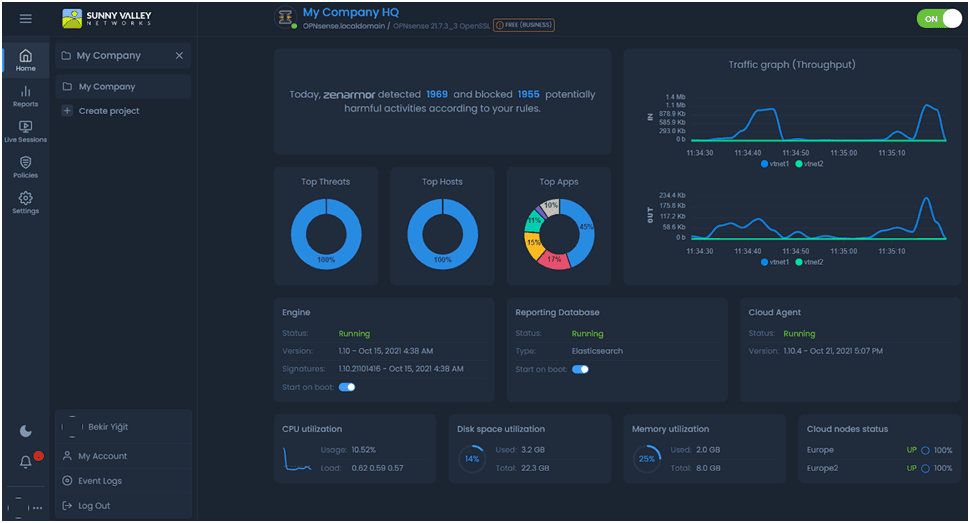Click the Top Threats donut chart
The height and width of the screenshot is (523, 970).
[326, 234]
